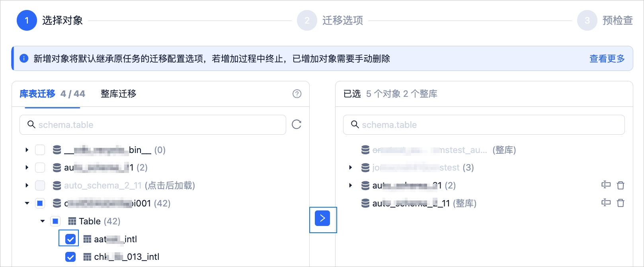Viewport: 644px width, 267px height.
Task: Click the blue move-right arrow button
Action: [322, 218]
